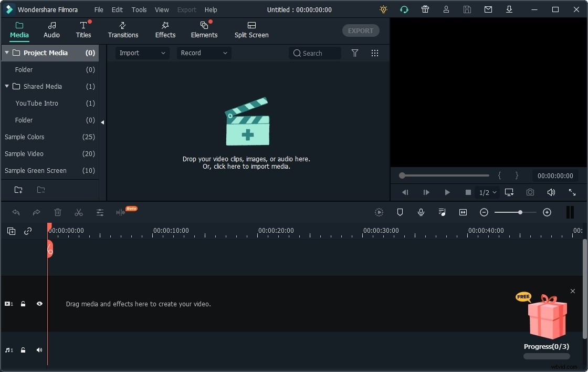This screenshot has height=372, width=588.
Task: Click the EXPORT button
Action: [x=361, y=30]
